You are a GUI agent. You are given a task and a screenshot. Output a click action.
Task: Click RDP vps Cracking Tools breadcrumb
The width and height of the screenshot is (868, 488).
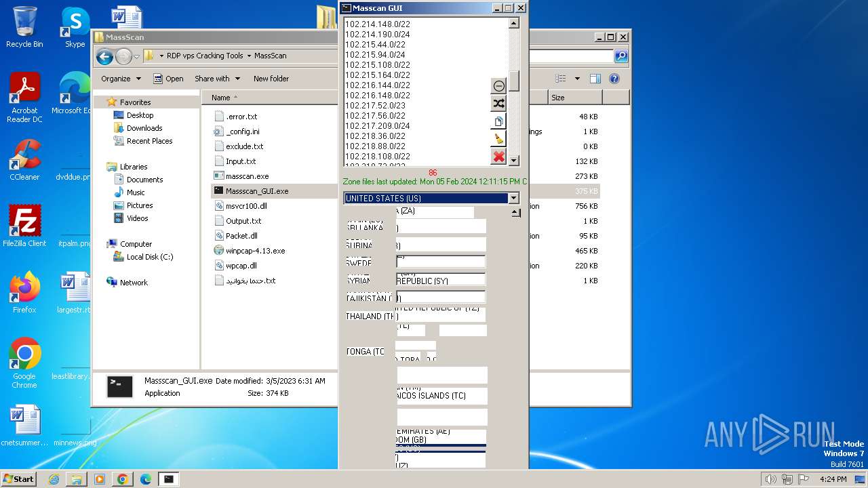tap(205, 56)
